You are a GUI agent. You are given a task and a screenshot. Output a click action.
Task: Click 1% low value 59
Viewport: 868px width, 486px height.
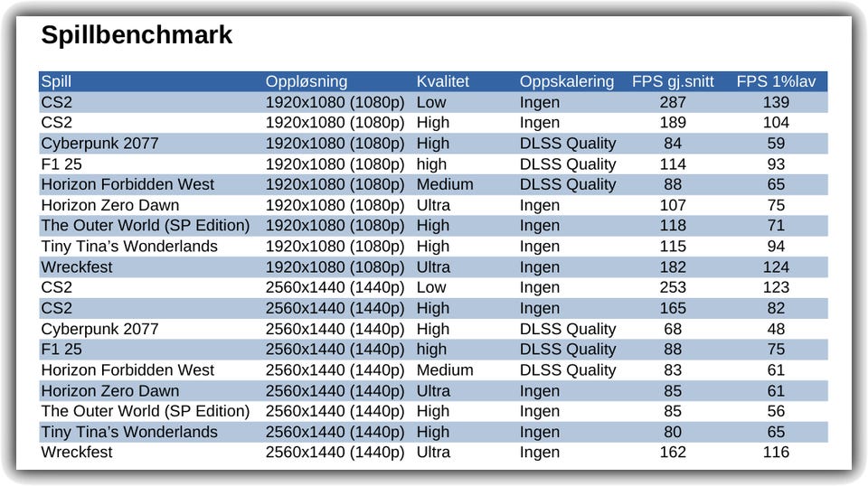pyautogui.click(x=776, y=144)
